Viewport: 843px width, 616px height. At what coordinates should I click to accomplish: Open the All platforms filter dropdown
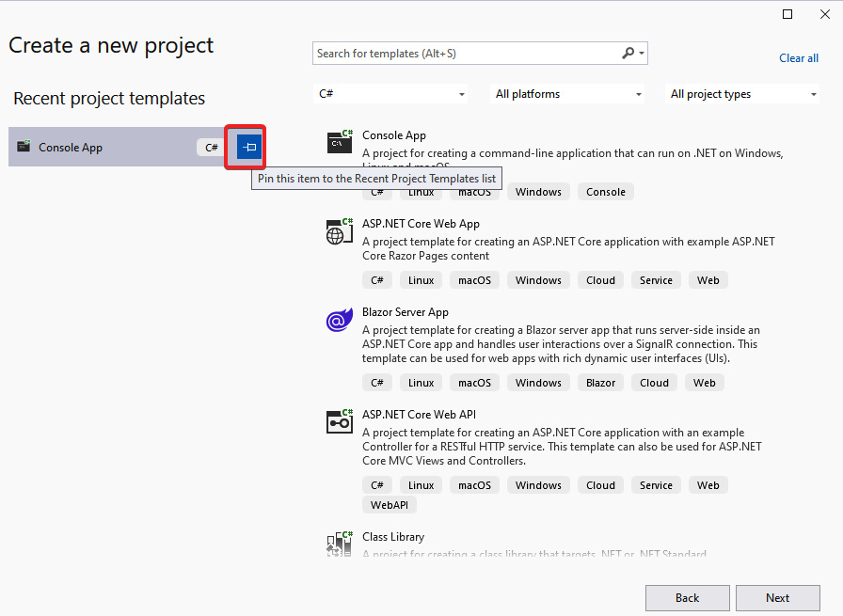coord(567,94)
